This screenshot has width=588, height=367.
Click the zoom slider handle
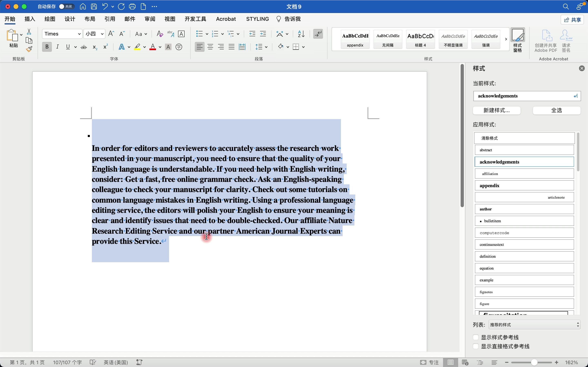(534, 362)
